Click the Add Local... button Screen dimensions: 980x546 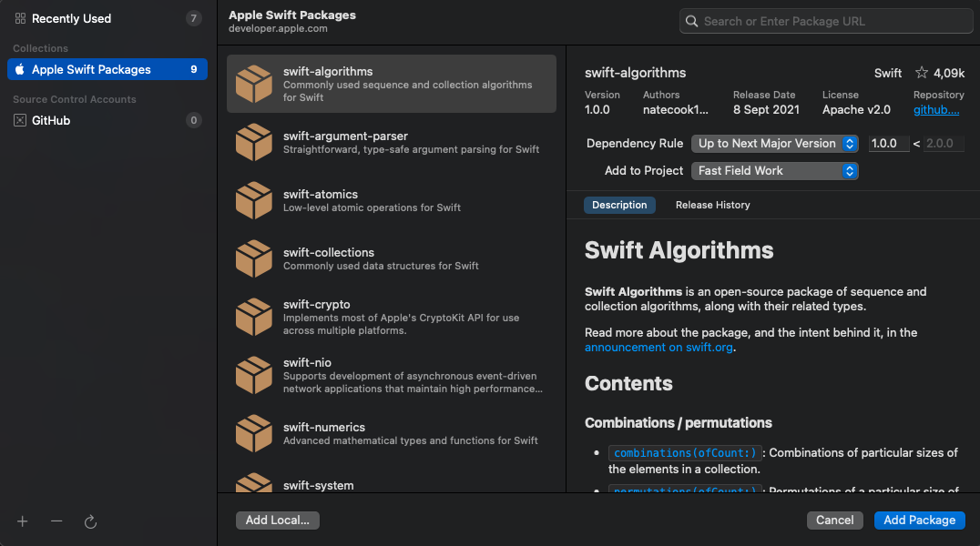coord(278,521)
